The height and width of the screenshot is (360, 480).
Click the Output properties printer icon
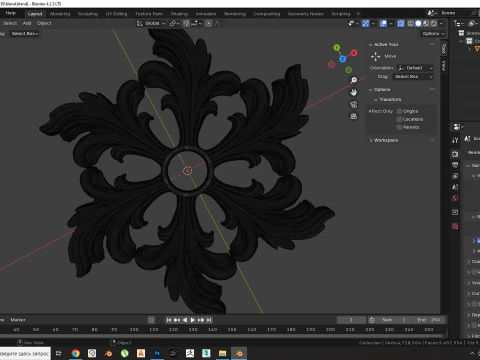[455, 165]
